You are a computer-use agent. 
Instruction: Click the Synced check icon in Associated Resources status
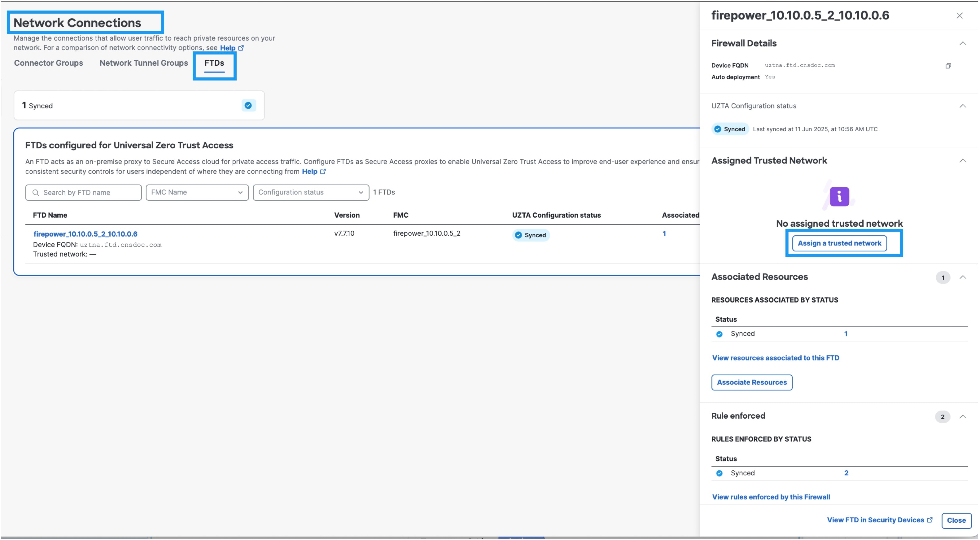pos(719,334)
